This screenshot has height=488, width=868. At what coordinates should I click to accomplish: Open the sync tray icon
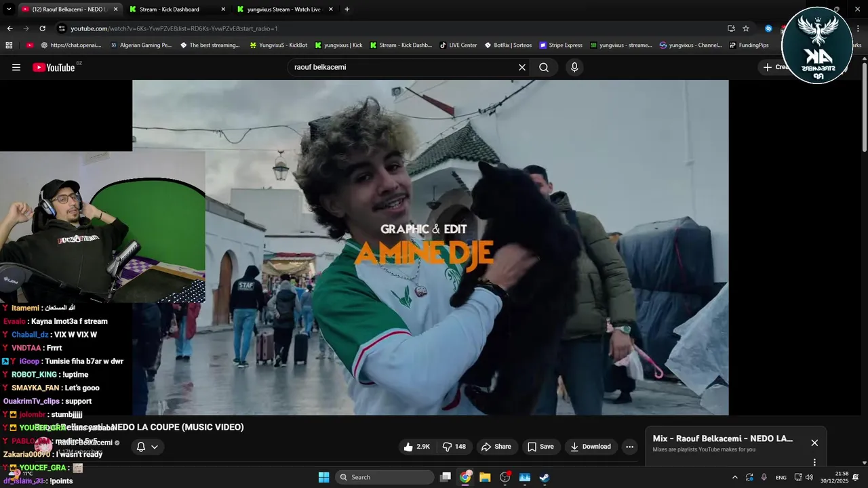[749, 477]
